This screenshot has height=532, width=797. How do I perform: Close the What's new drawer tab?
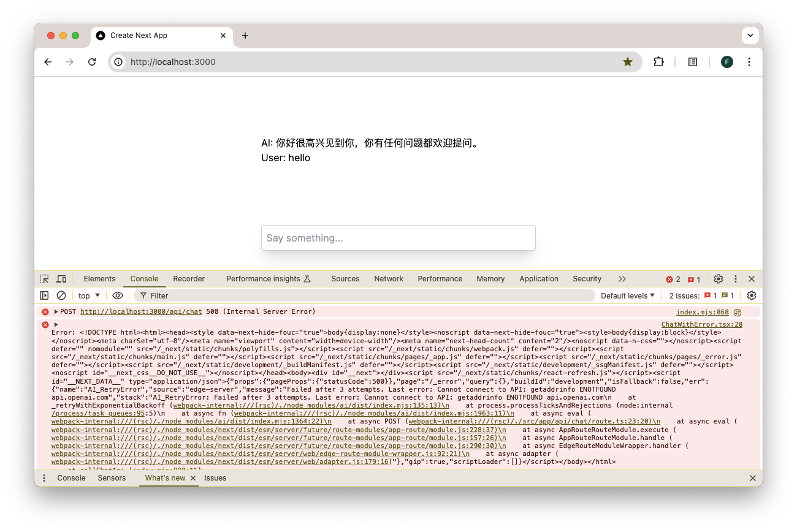[x=193, y=478]
